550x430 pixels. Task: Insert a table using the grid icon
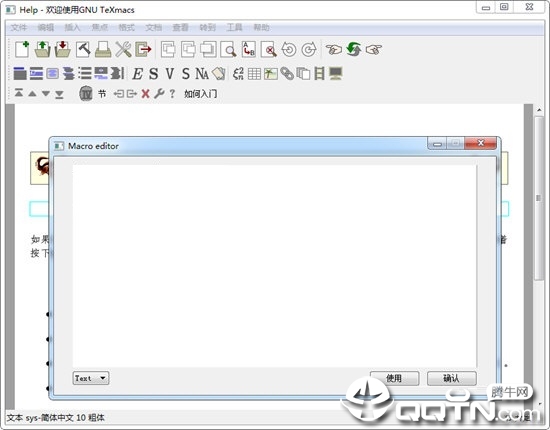pos(254,74)
